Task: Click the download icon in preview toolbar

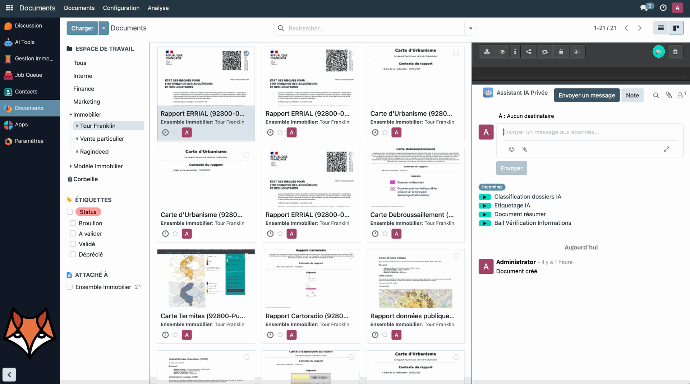Action: tap(487, 51)
